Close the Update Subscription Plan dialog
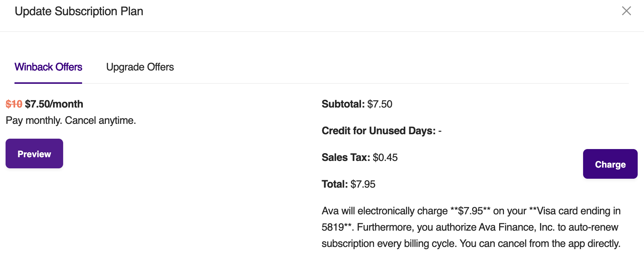 (626, 11)
